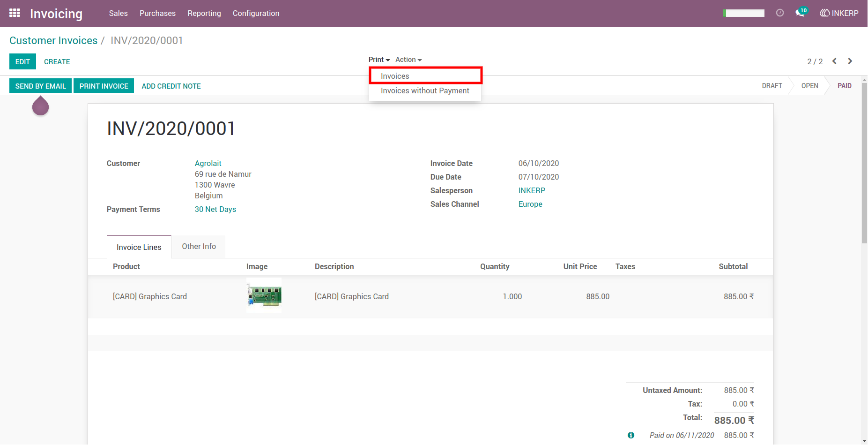The width and height of the screenshot is (868, 445).
Task: Click the payment info icon near Paid on
Action: 631,435
